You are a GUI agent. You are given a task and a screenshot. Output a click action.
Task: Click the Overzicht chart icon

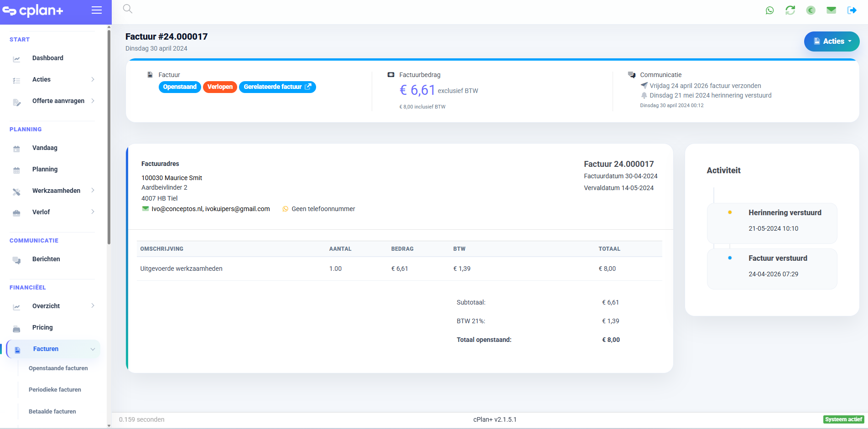coord(16,307)
